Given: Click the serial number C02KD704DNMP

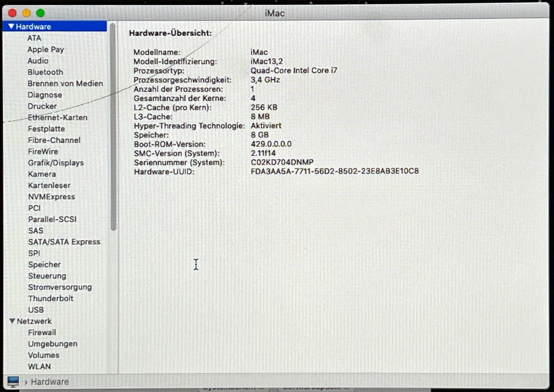Looking at the screenshot, I should (x=282, y=162).
